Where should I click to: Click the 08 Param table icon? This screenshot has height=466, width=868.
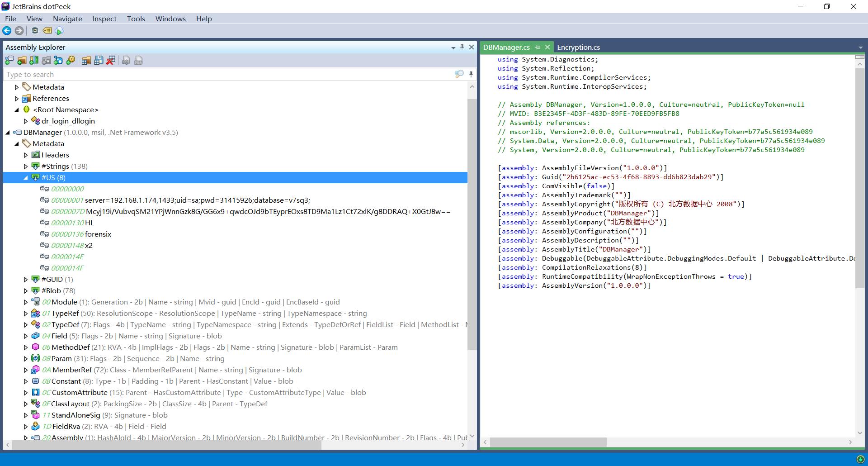(x=36, y=358)
